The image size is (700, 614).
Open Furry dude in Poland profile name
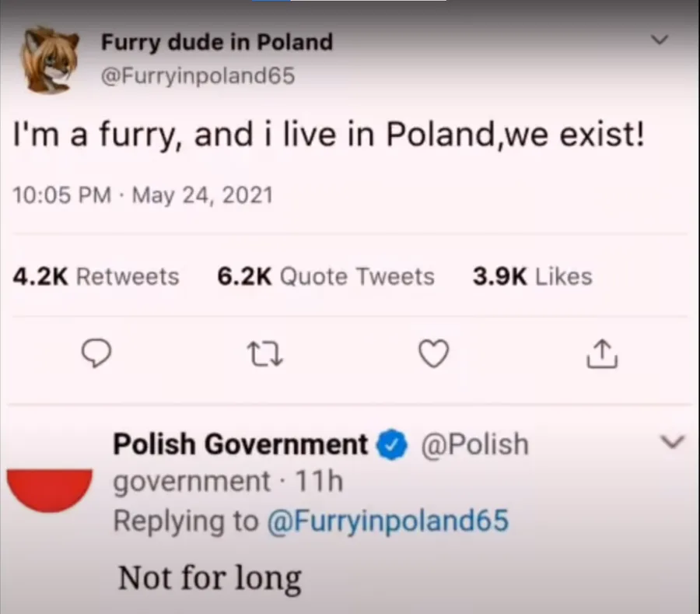tap(217, 43)
